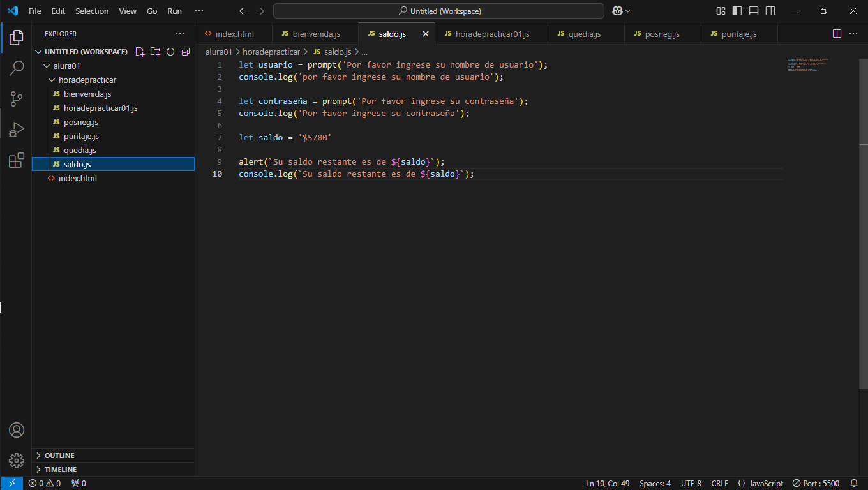Collapse all folders in Explorer
The width and height of the screenshot is (868, 490).
click(186, 52)
